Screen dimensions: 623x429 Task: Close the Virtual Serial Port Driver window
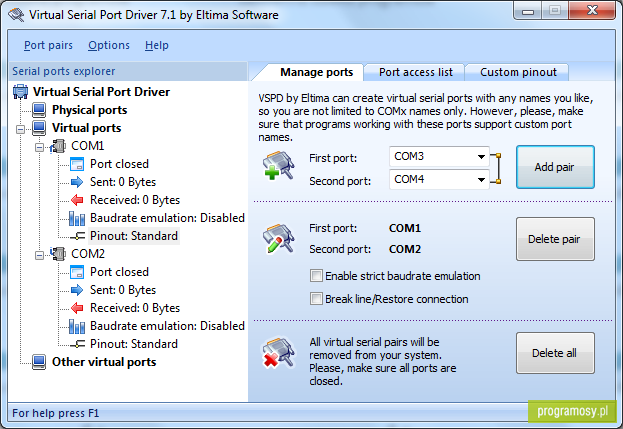tap(592, 11)
